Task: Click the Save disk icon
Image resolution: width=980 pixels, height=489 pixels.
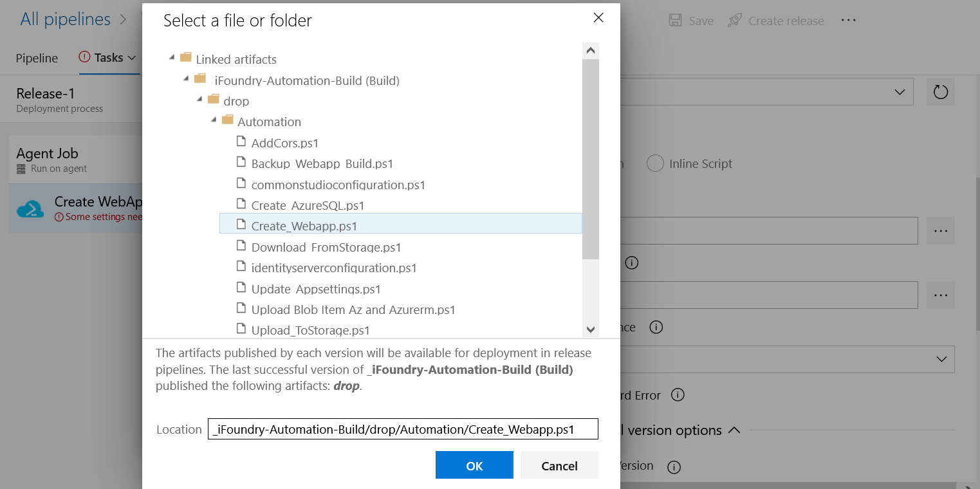Action: pyautogui.click(x=675, y=21)
